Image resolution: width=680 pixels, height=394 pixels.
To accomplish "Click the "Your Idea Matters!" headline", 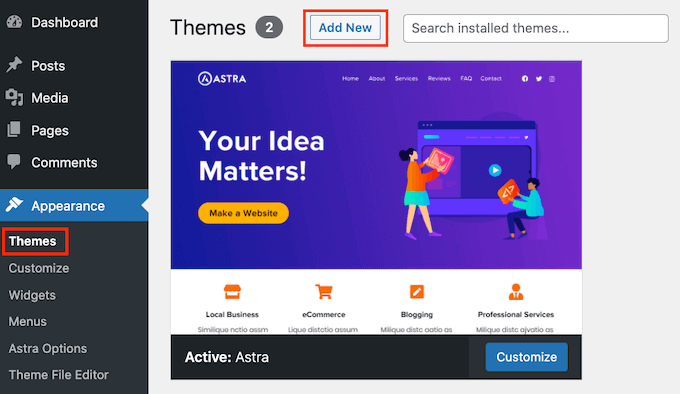I will 262,156.
